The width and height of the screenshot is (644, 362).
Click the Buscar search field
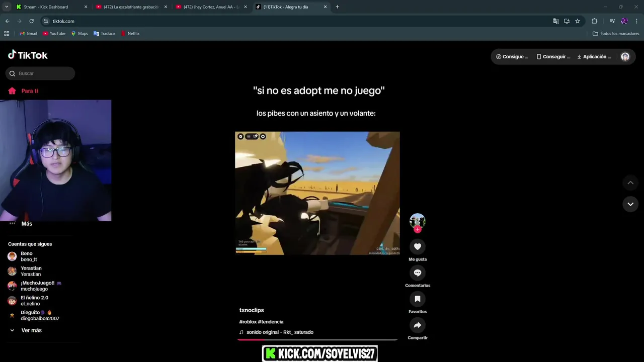[40, 73]
